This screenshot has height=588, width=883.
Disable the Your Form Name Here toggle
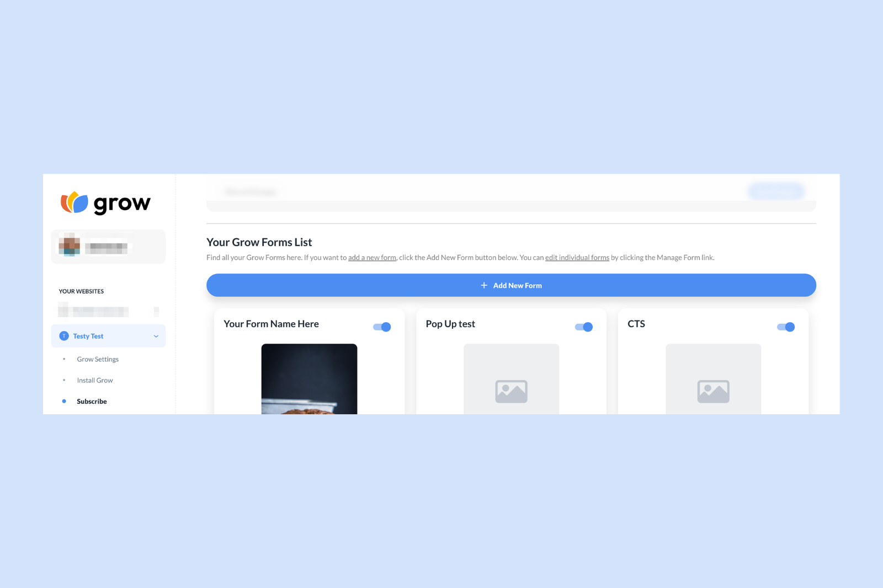(382, 327)
